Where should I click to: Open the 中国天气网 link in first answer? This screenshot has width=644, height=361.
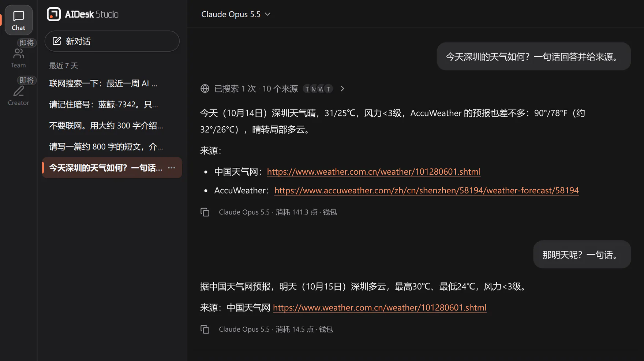click(374, 172)
